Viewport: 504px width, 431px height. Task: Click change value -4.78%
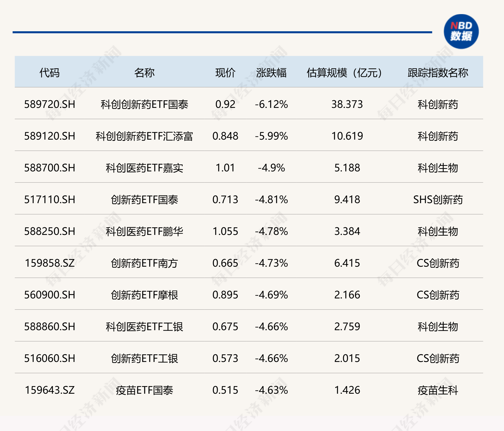(x=271, y=231)
